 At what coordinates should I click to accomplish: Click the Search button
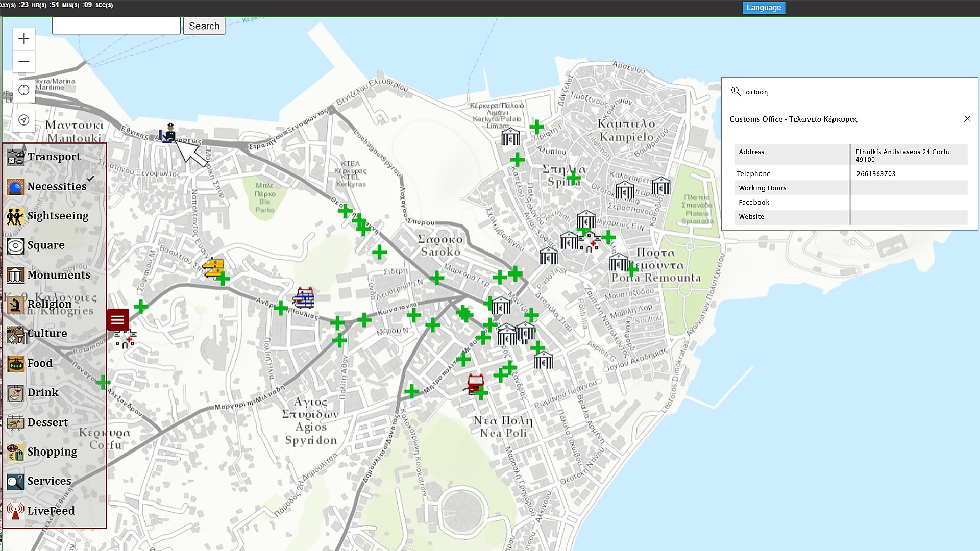coord(204,26)
